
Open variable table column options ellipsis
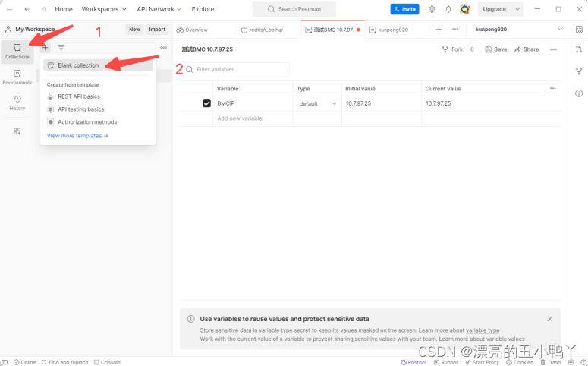pyautogui.click(x=553, y=89)
